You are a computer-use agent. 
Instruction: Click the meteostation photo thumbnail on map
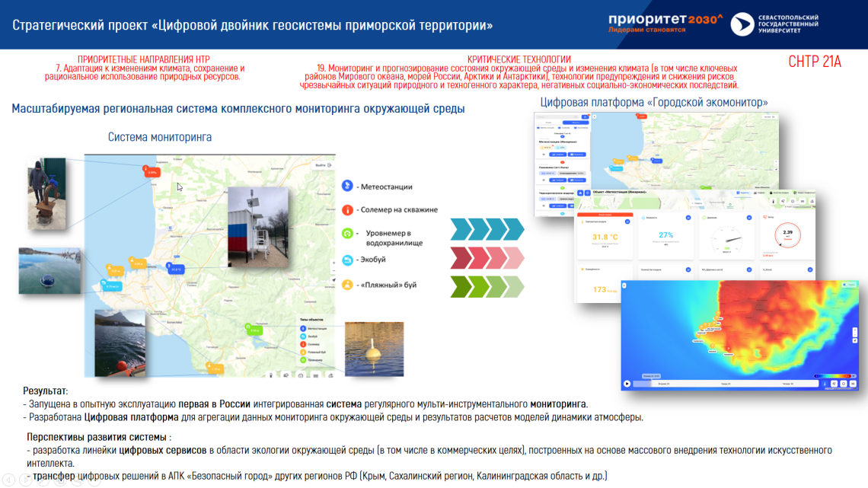(x=258, y=227)
